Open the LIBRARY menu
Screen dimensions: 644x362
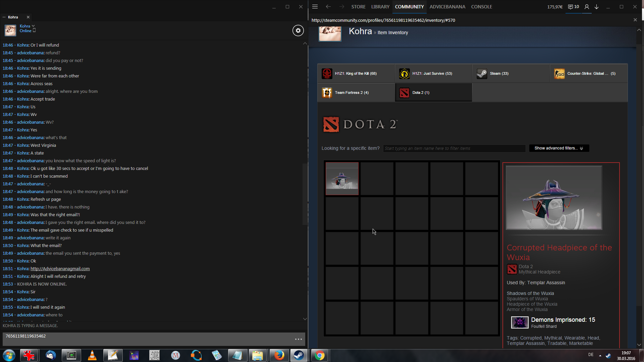click(x=380, y=7)
